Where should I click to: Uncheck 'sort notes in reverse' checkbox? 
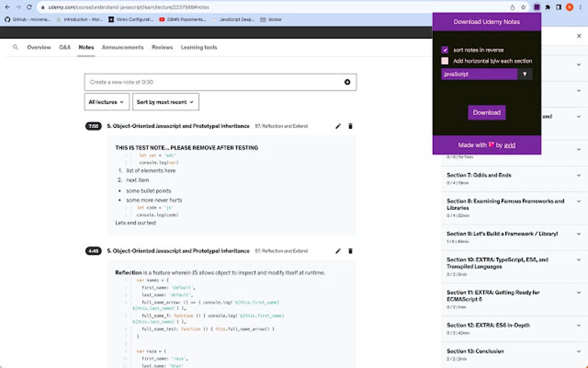coord(444,50)
